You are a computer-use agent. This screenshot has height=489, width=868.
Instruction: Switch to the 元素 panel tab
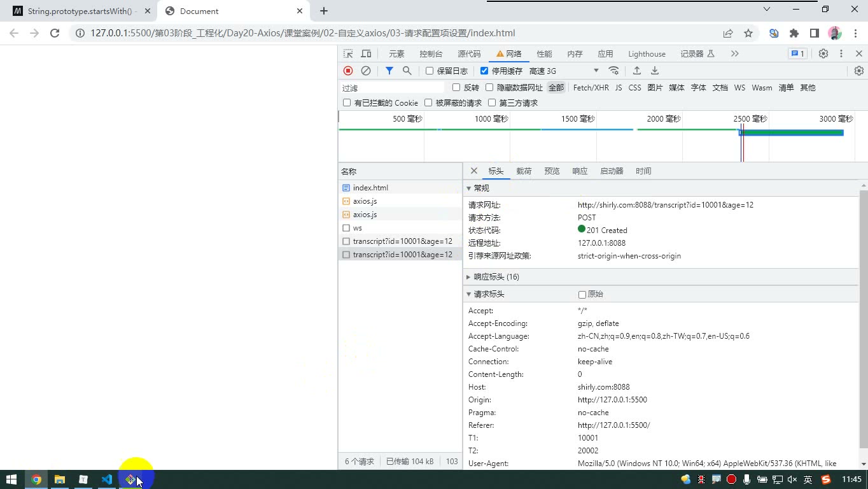(396, 53)
